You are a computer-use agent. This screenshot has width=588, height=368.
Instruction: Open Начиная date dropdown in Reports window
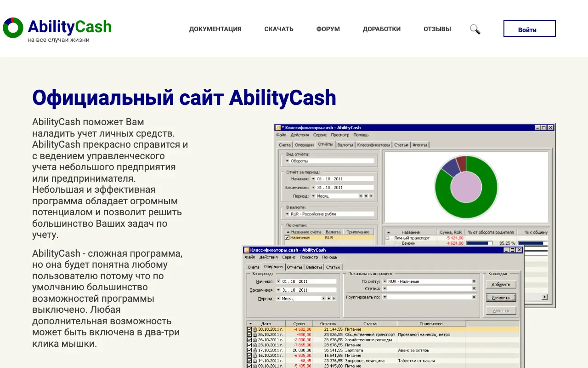coord(313,179)
